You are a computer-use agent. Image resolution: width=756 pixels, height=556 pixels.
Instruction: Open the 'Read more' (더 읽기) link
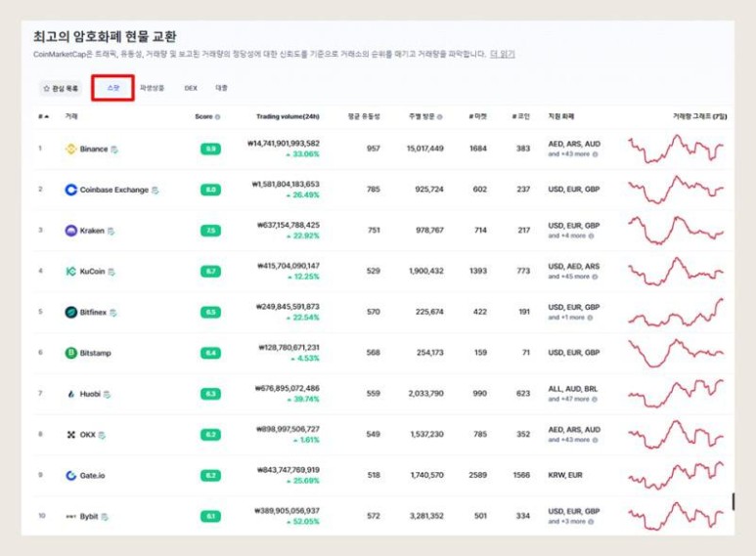503,54
